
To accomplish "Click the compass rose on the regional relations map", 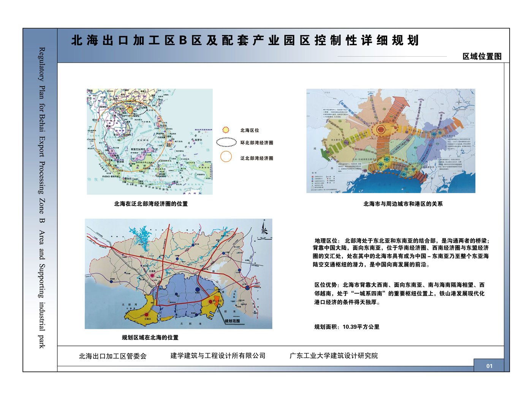I will coord(459,103).
